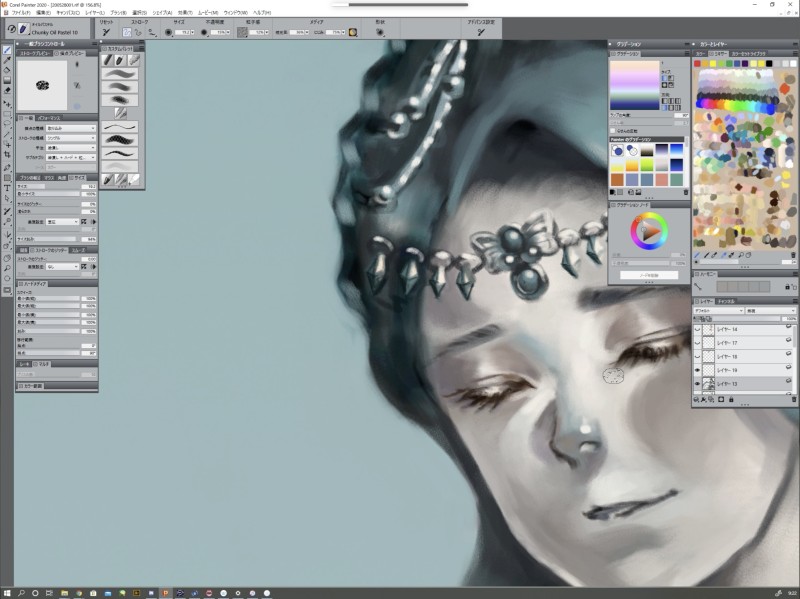Screen dimensions: 800x599
Task: Open the Harmonies lock icon
Action: click(x=787, y=287)
